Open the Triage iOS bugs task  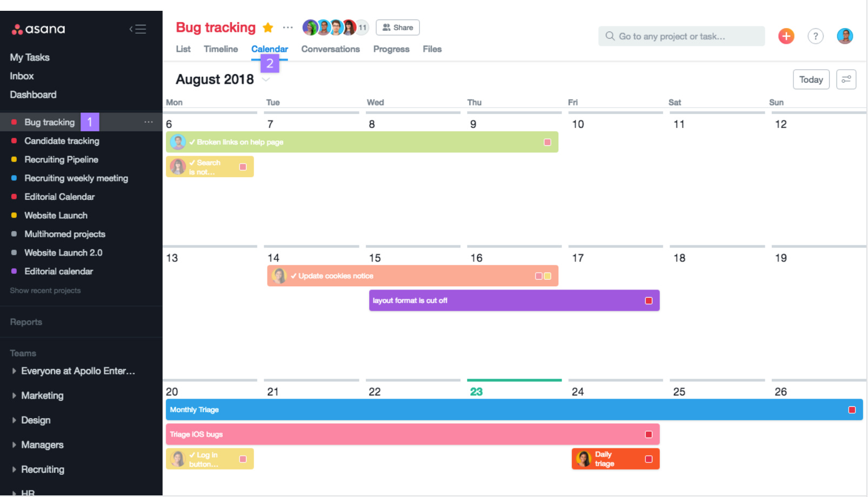pyautogui.click(x=412, y=434)
